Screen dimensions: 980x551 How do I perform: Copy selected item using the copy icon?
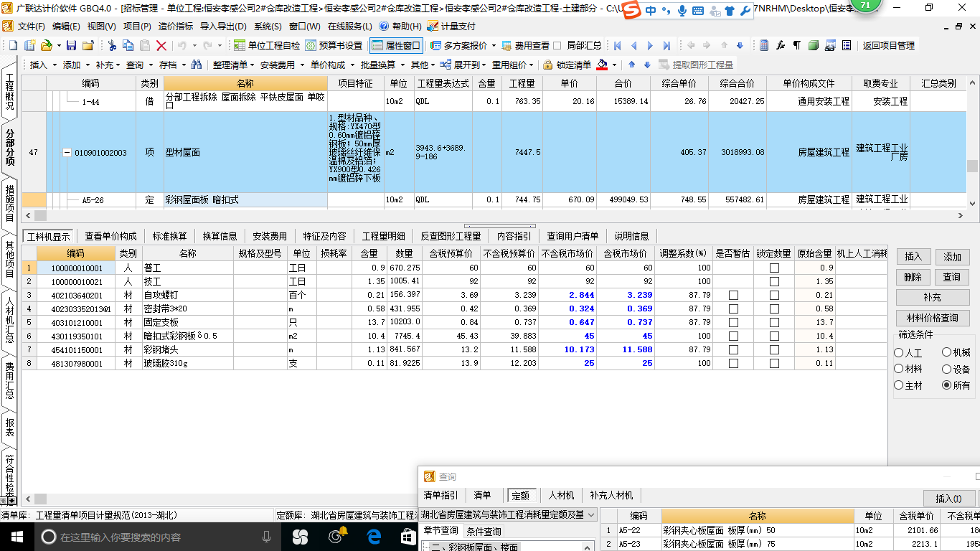(x=128, y=45)
